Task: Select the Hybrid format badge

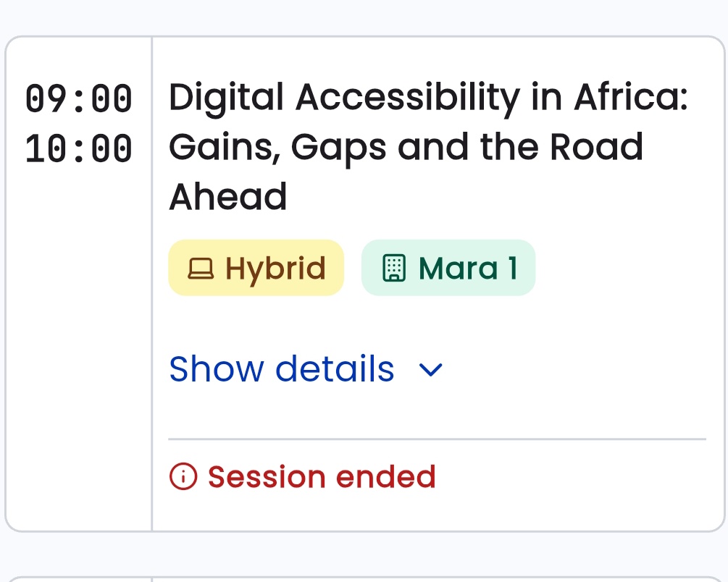Action: pos(256,268)
